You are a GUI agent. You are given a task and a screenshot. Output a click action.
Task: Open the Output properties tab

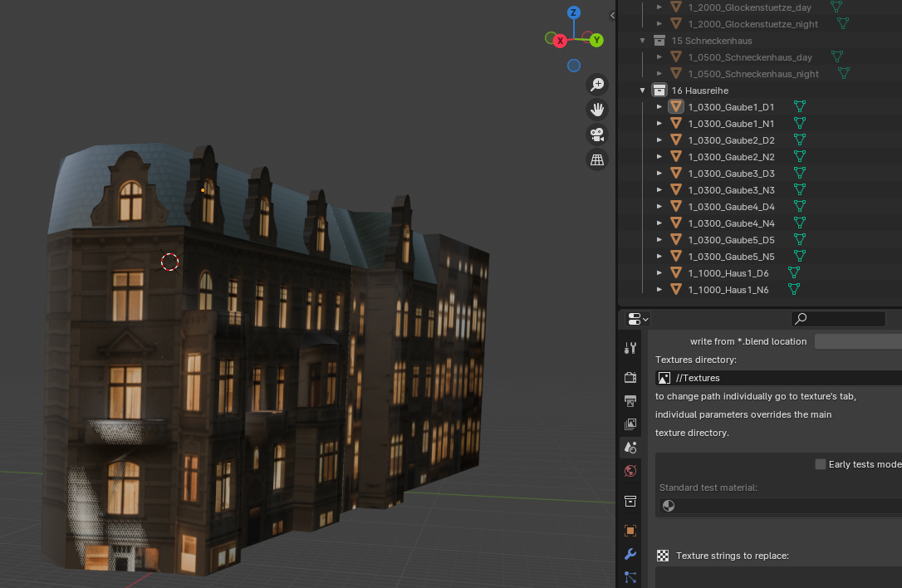[630, 401]
